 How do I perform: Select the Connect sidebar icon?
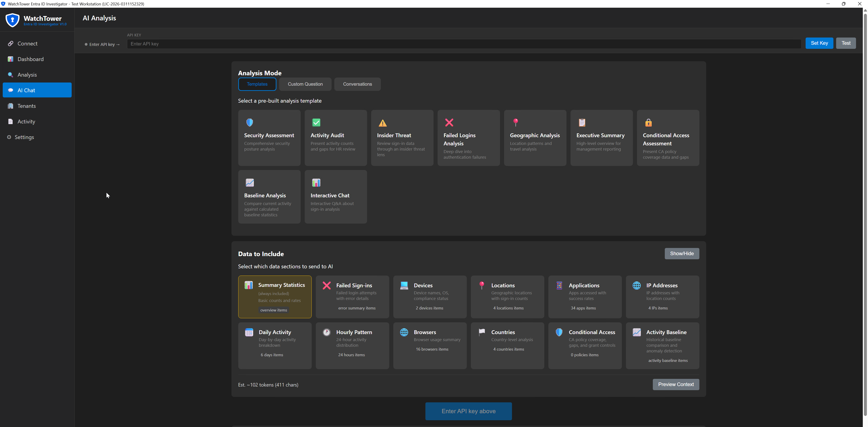tap(11, 43)
